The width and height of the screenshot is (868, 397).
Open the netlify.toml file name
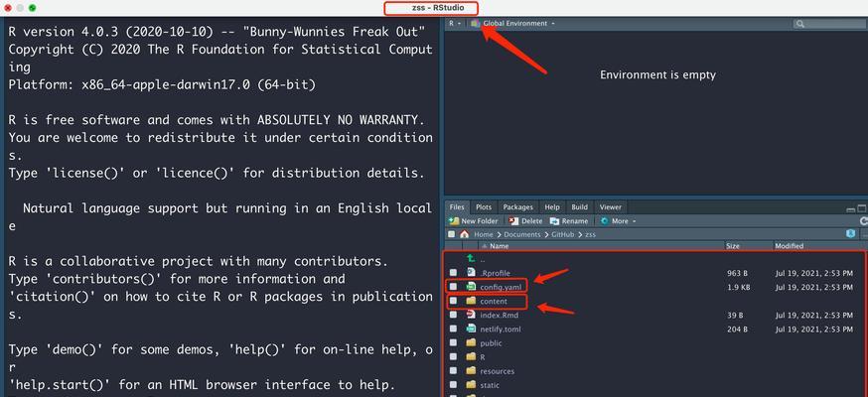(x=501, y=330)
